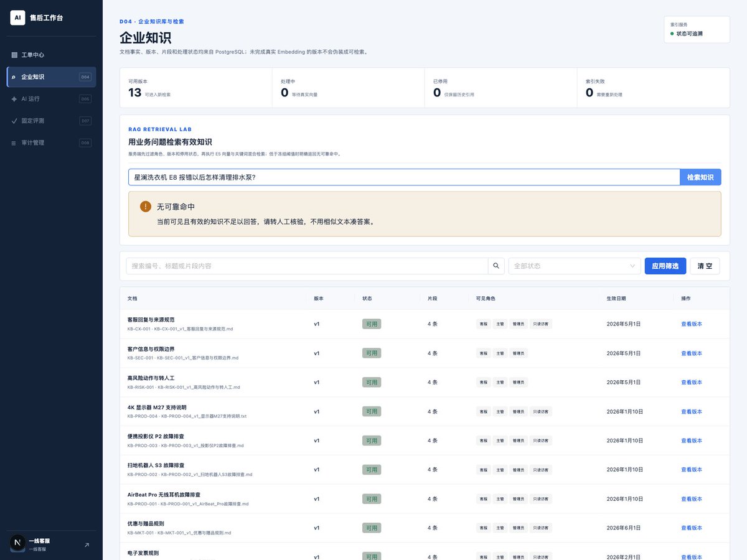Click the 应用筛选 button
This screenshot has width=747, height=560.
pos(665,266)
